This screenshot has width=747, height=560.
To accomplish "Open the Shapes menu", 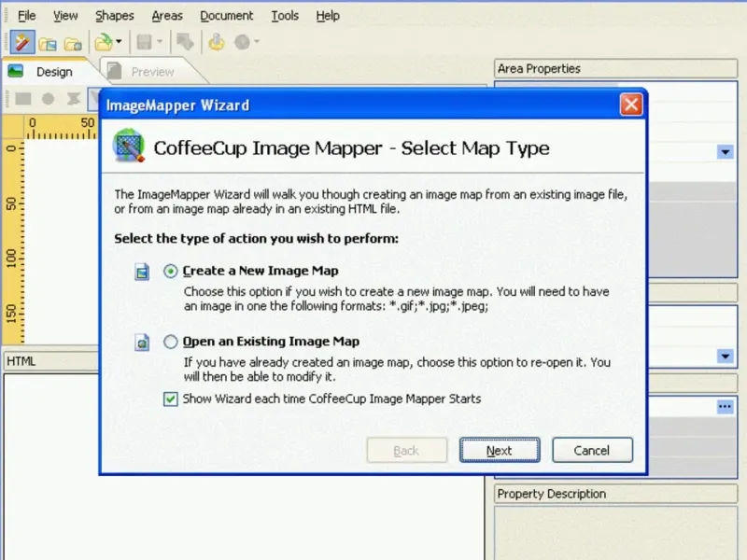I will [x=114, y=16].
